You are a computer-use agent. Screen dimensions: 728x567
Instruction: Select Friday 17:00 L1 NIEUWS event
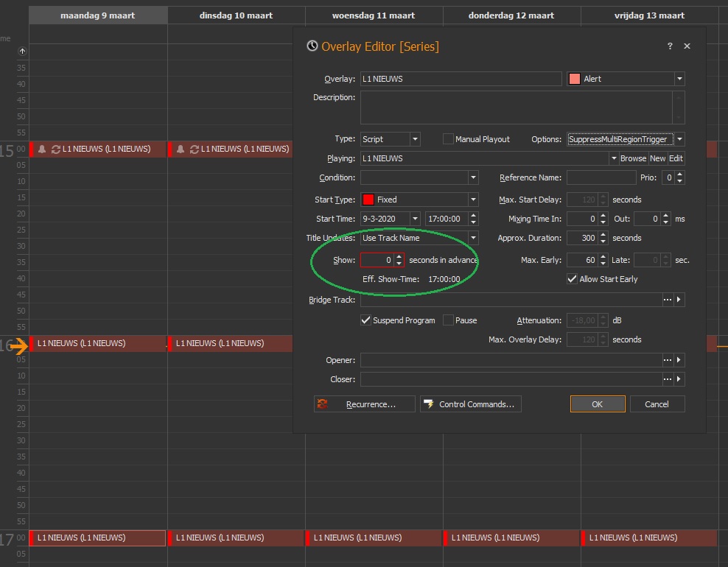click(x=649, y=538)
